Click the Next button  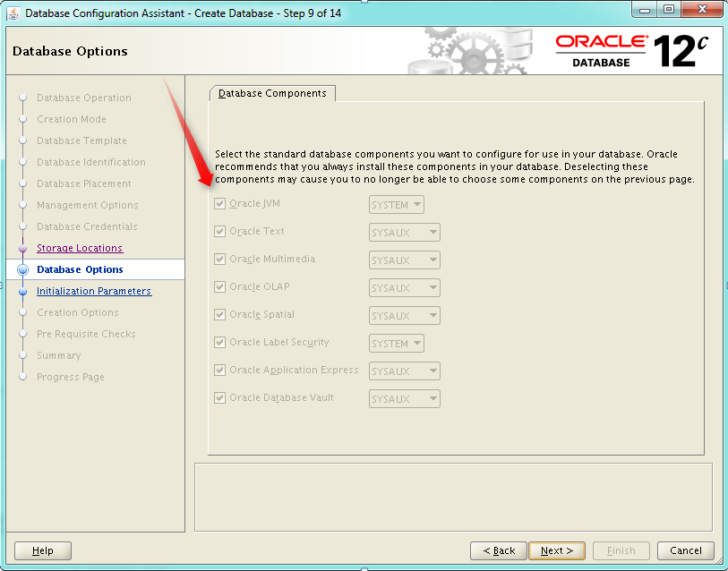[x=556, y=550]
